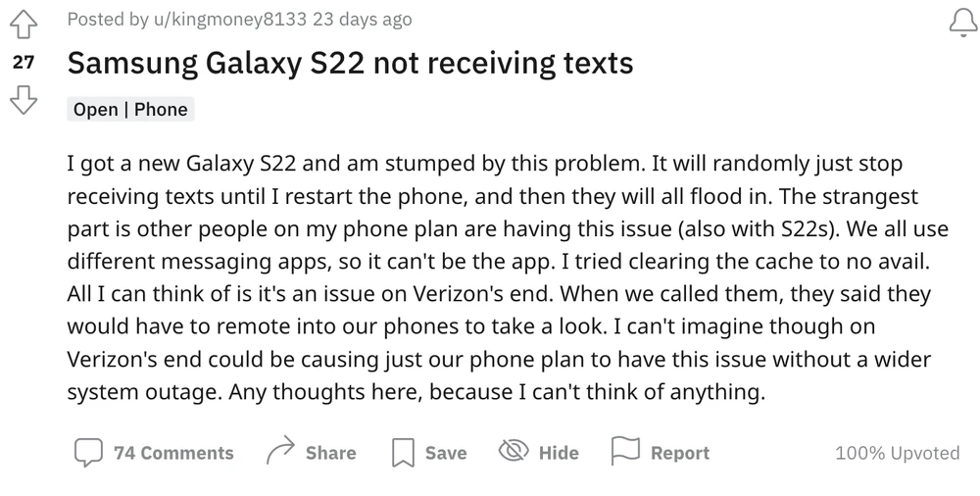Click the speech bubble comments icon
This screenshot has width=980, height=496.
pos(88,452)
